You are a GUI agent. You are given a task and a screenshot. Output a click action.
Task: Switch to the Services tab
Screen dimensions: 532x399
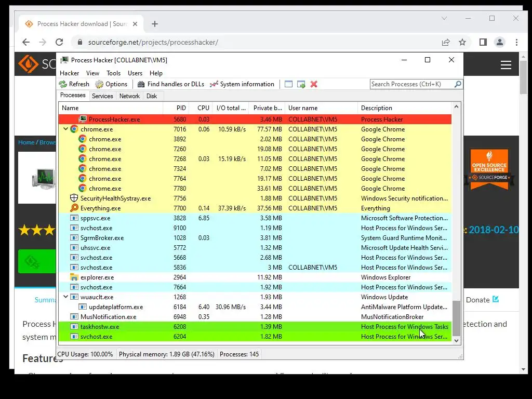(102, 96)
